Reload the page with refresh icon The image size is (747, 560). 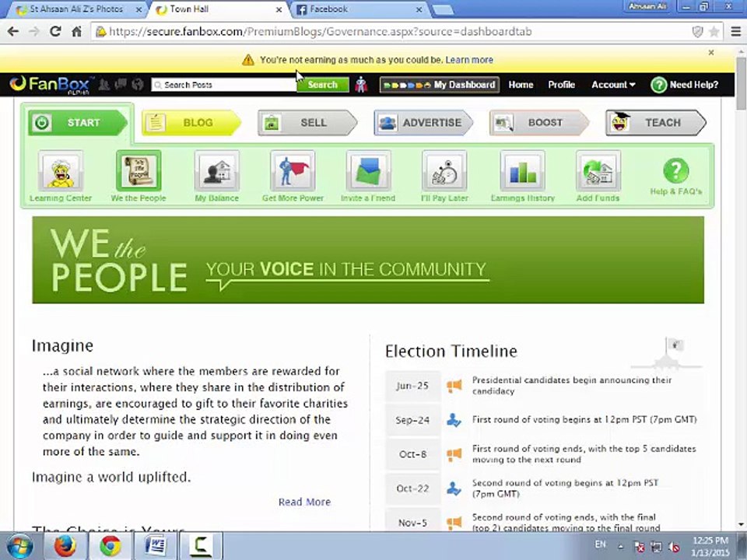[x=55, y=31]
